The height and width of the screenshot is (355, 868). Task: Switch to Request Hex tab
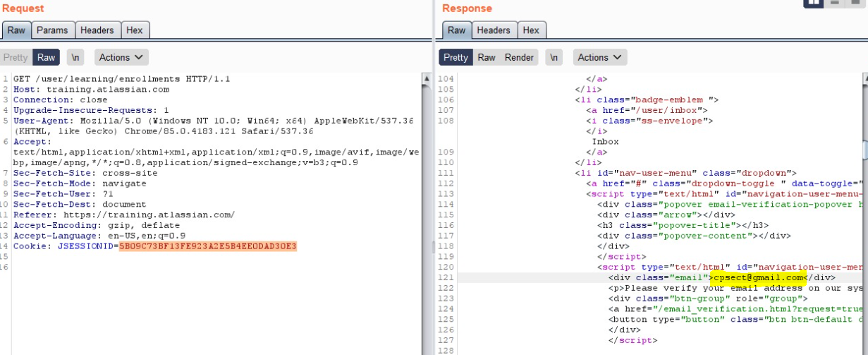[134, 30]
